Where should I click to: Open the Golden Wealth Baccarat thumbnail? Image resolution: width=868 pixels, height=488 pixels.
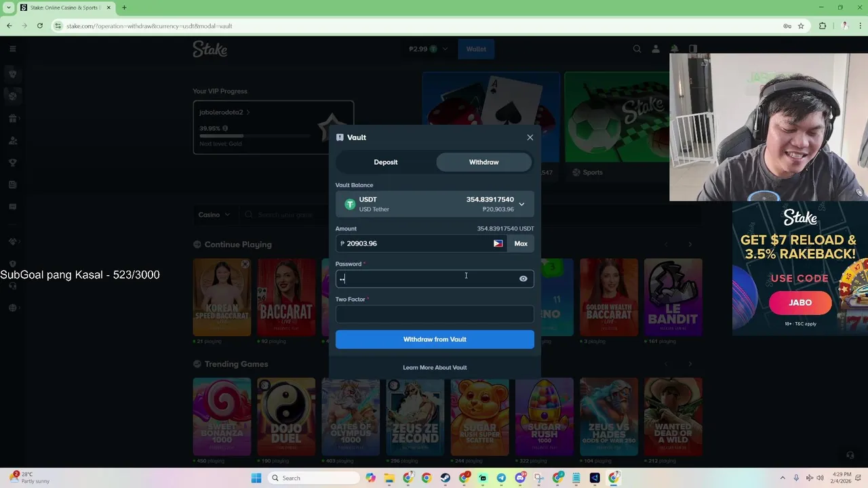pyautogui.click(x=608, y=297)
